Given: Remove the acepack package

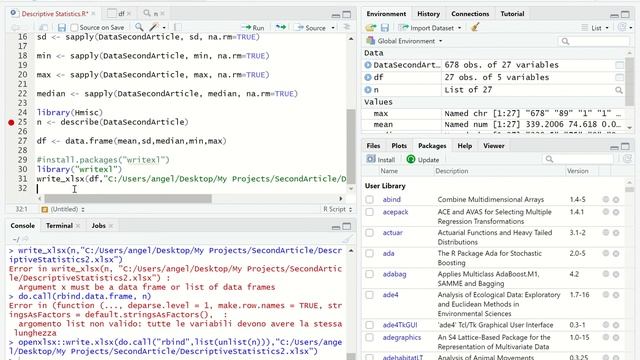Looking at the screenshot, I should pos(616,212).
